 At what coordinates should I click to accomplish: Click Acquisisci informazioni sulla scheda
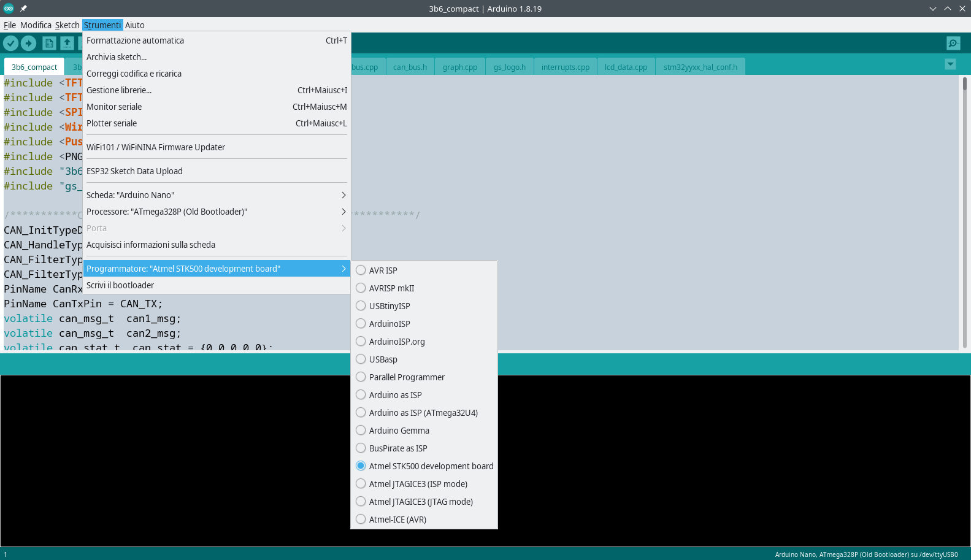click(151, 245)
